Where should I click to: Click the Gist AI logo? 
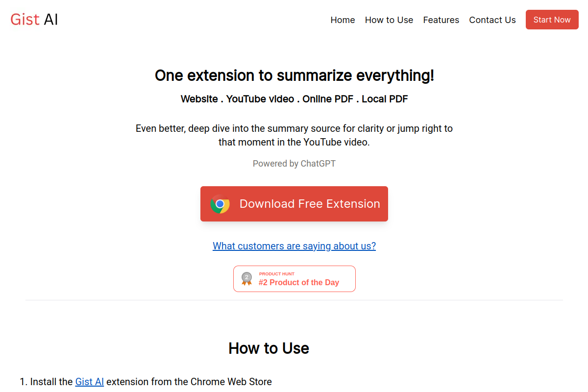34,20
